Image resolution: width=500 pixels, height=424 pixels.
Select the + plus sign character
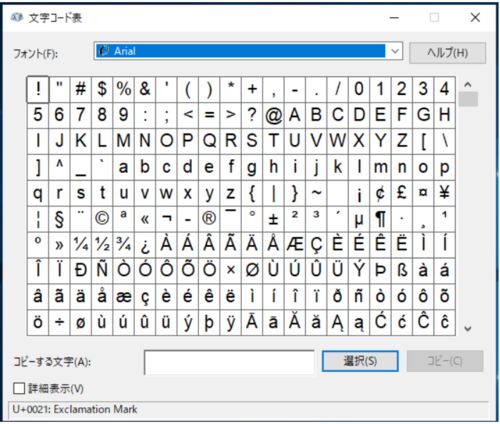252,89
